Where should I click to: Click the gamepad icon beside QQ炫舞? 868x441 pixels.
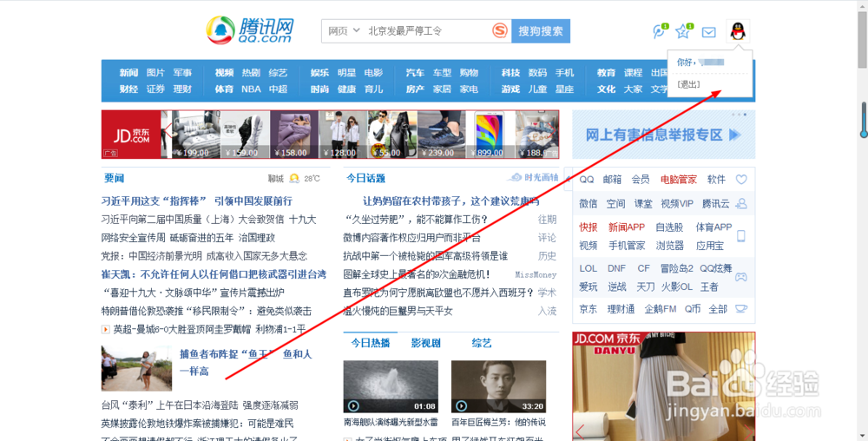pos(740,277)
